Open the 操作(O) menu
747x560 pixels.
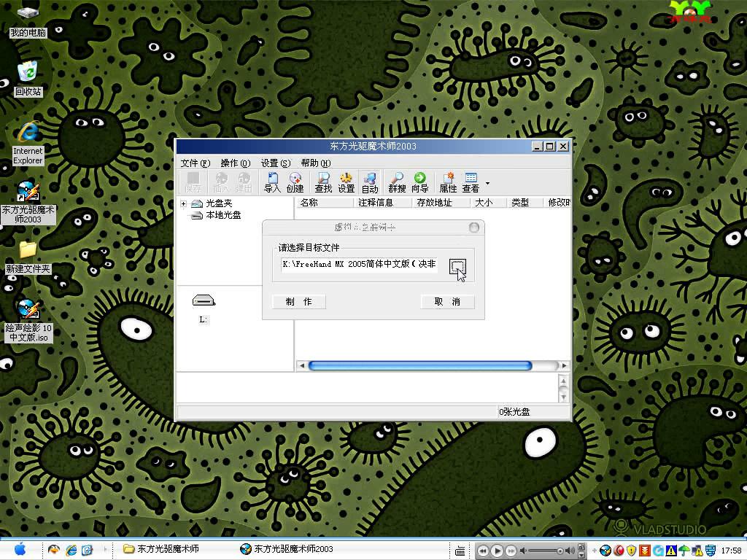236,163
